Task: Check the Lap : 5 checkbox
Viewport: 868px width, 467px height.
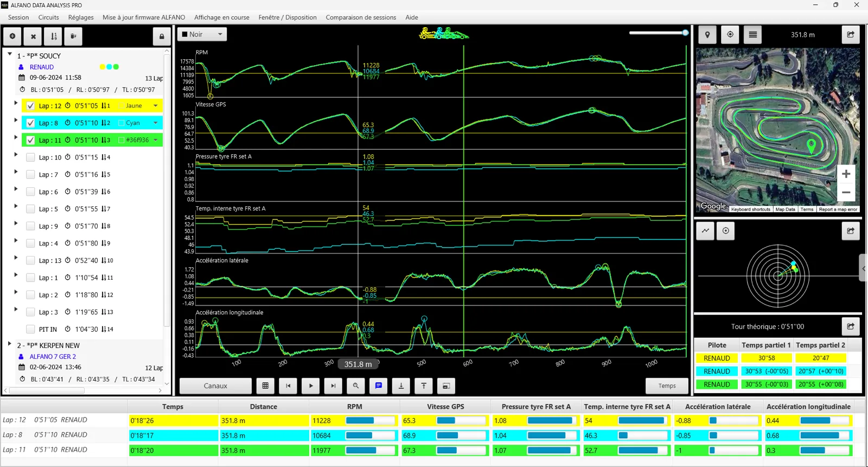Action: point(30,209)
